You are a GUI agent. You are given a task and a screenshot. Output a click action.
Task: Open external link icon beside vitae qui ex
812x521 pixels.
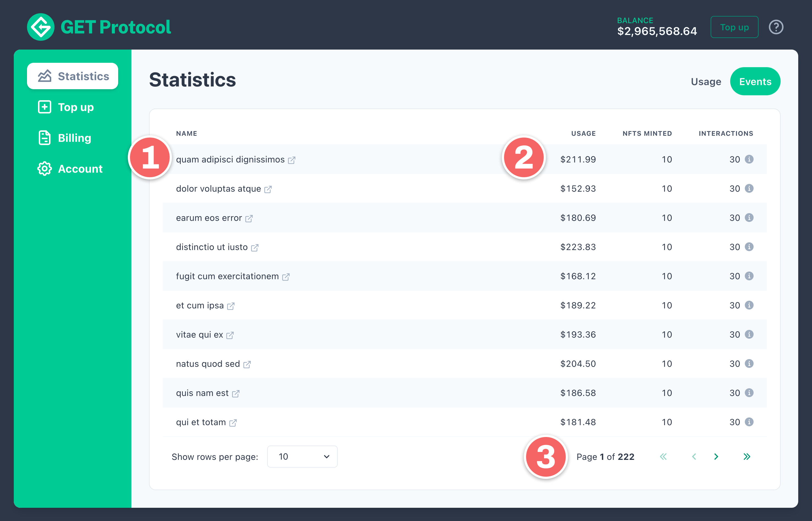pos(230,335)
